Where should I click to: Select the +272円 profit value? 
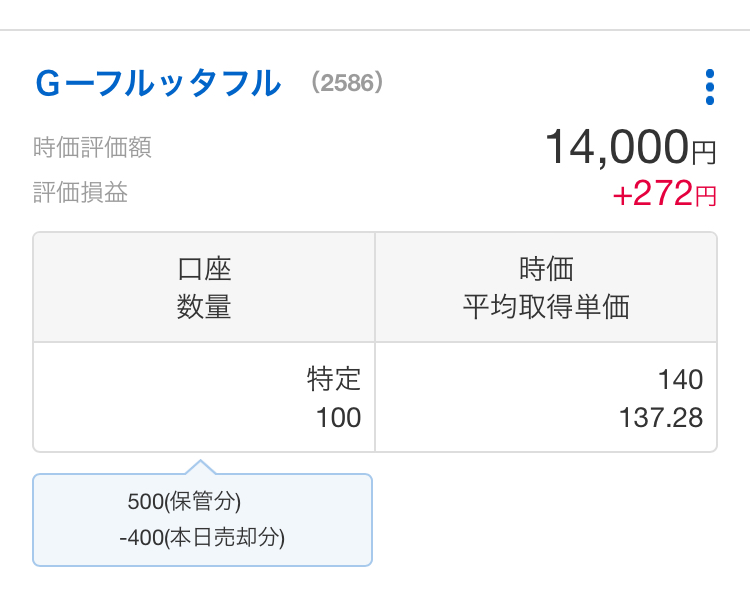(x=653, y=194)
